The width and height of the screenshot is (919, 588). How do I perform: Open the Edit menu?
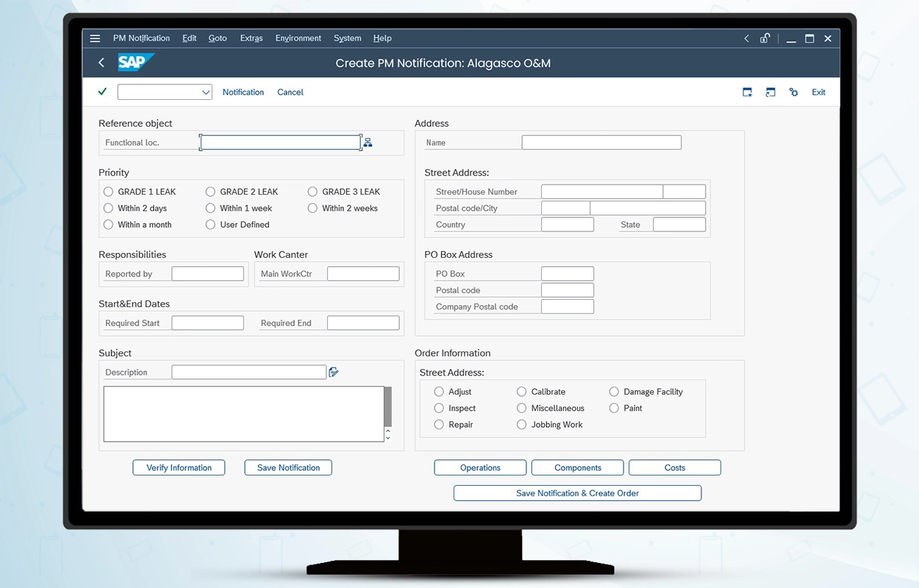click(x=189, y=38)
